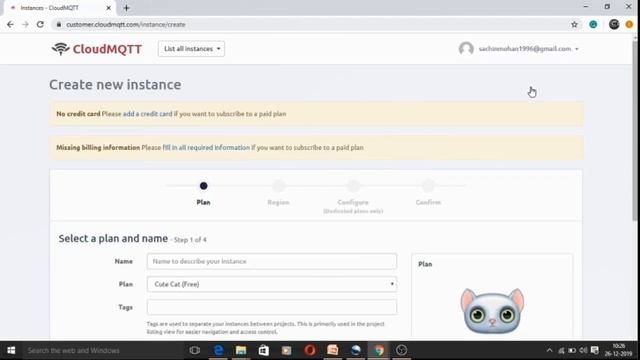The width and height of the screenshot is (640, 360).
Task: Go back in browser history
Action: [10, 24]
